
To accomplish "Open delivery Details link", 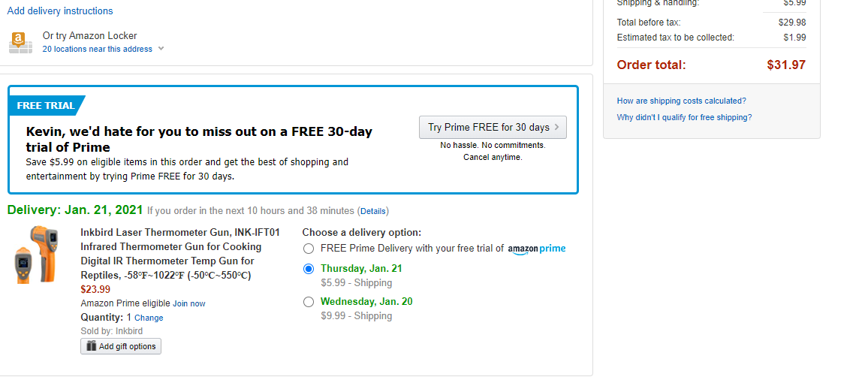I will [373, 212].
